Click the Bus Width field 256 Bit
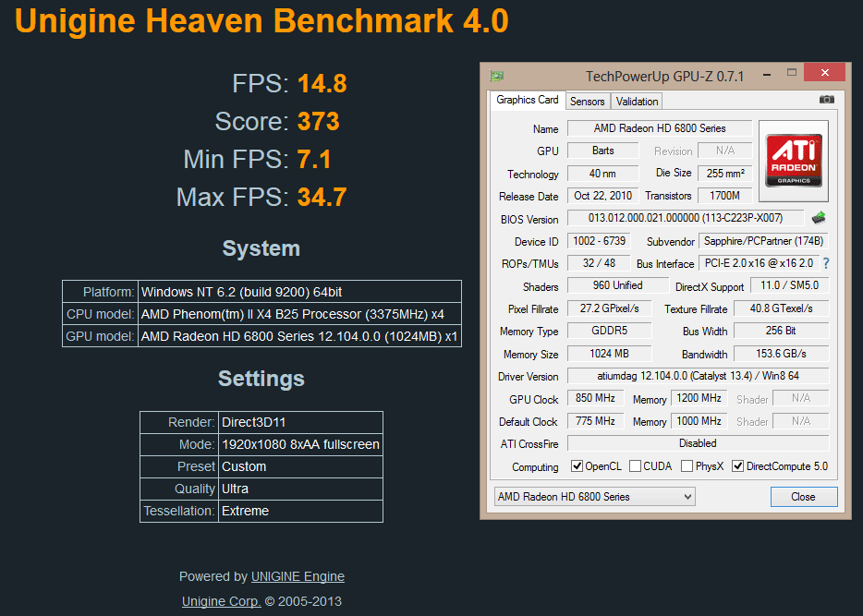The height and width of the screenshot is (616, 863). (781, 330)
